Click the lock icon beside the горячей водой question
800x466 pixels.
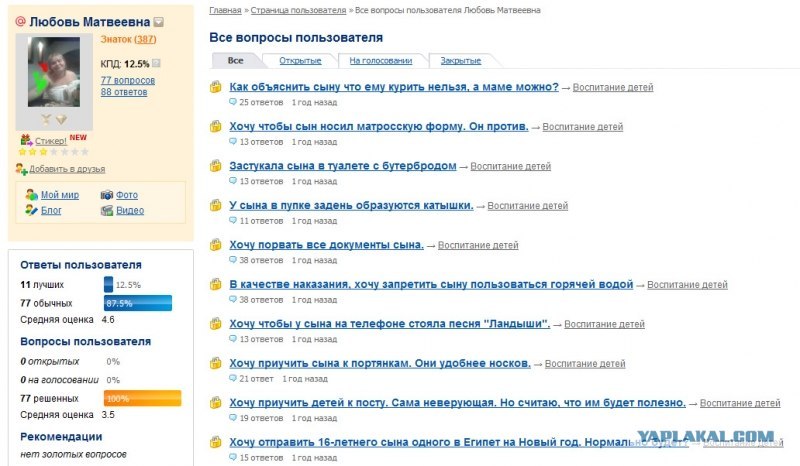coord(216,284)
